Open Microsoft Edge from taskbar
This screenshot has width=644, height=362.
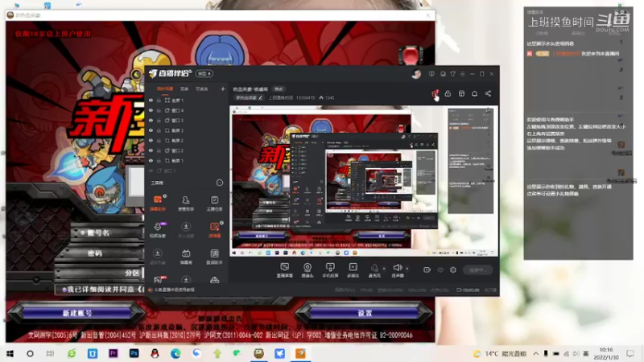(x=175, y=353)
